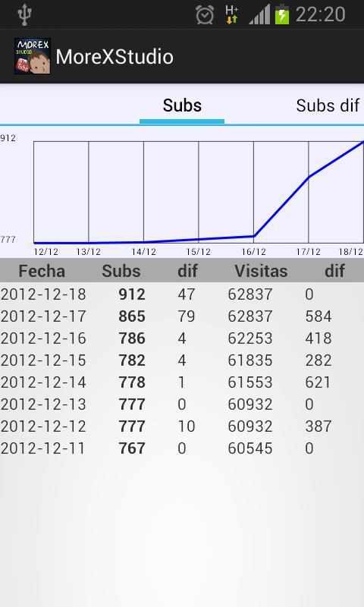Tap the Visitas column header
This screenshot has width=364, height=607.
[261, 271]
